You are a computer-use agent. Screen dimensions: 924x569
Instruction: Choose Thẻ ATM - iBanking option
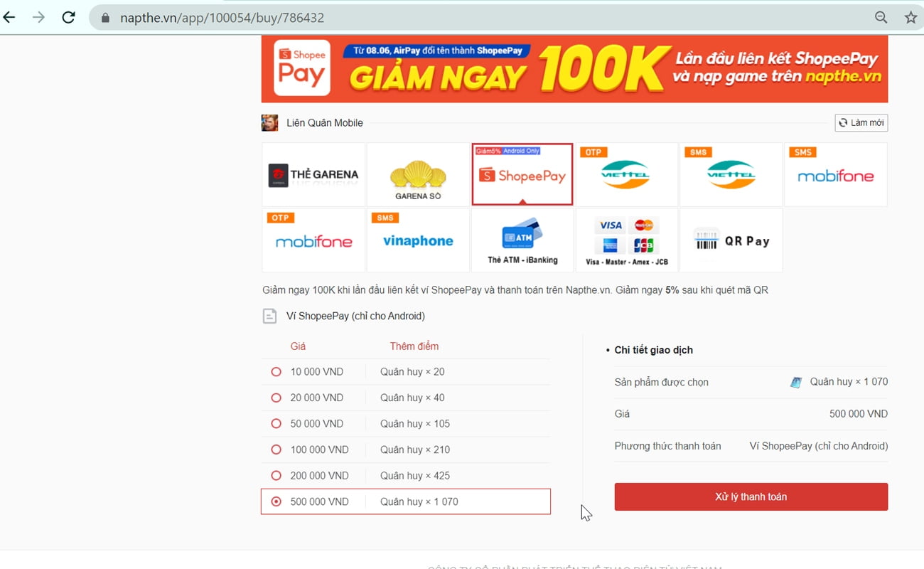click(x=522, y=240)
